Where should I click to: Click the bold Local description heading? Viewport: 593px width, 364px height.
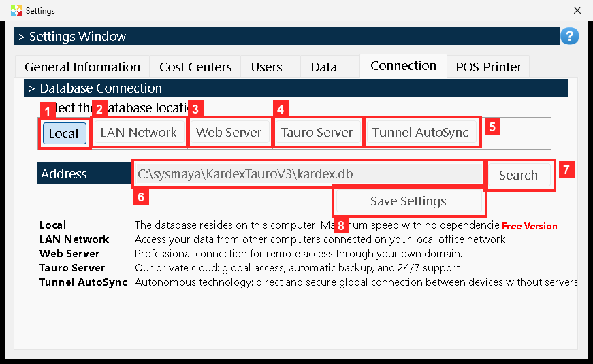(52, 225)
